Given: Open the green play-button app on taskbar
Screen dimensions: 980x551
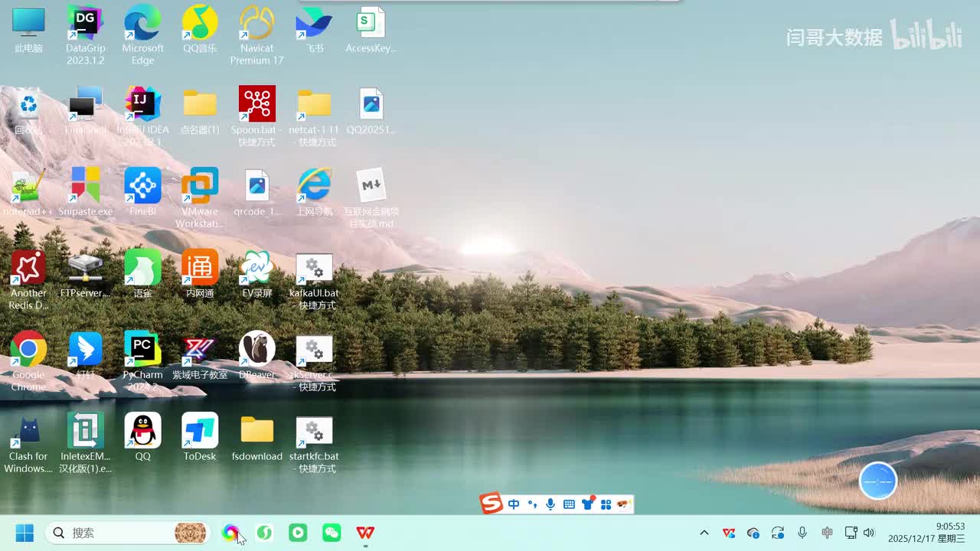Looking at the screenshot, I should coord(298,533).
